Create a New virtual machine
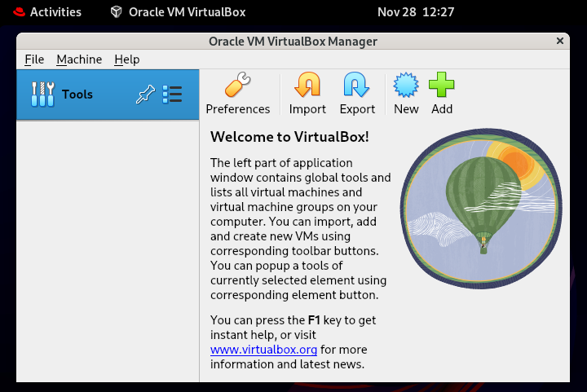The image size is (587, 392). [x=406, y=94]
